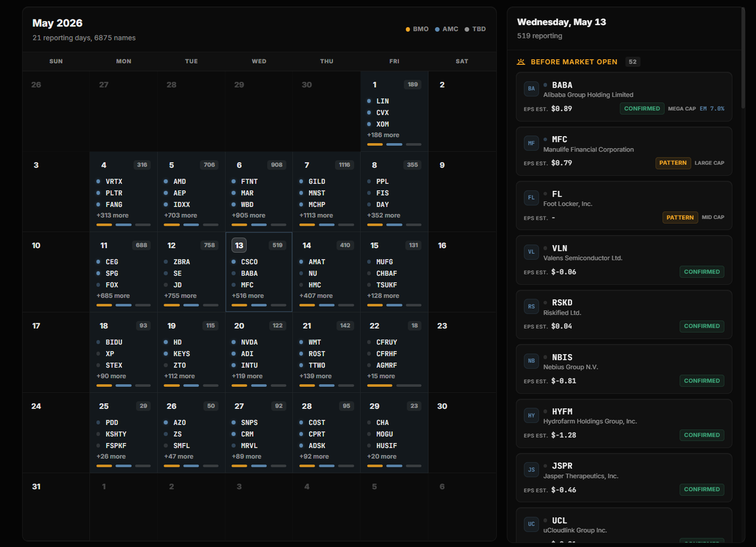756x547 pixels.
Task: Click the distribution bar on May 11
Action: coord(123,305)
